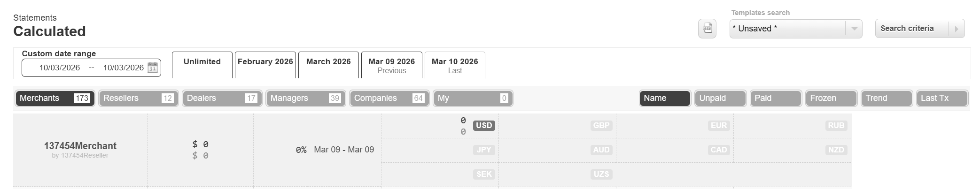Screen dimensions: 980x189
Task: Click the custom date range start field
Action: pos(60,68)
